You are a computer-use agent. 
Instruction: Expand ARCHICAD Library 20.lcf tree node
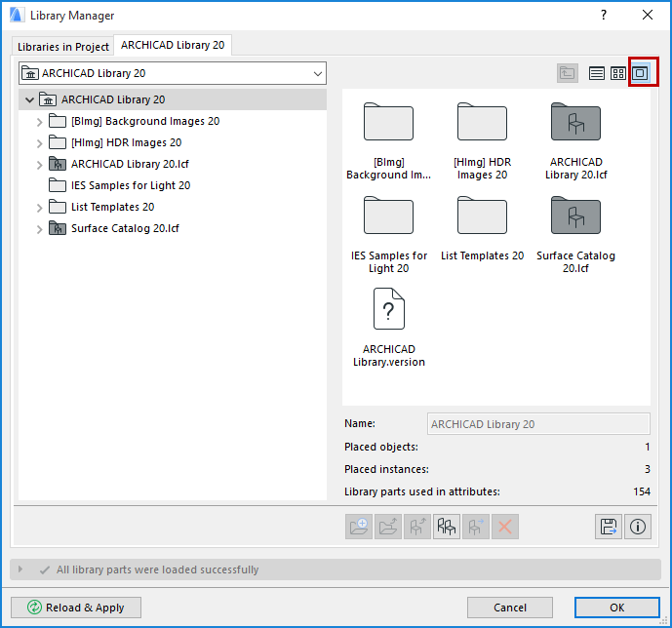[x=39, y=165]
